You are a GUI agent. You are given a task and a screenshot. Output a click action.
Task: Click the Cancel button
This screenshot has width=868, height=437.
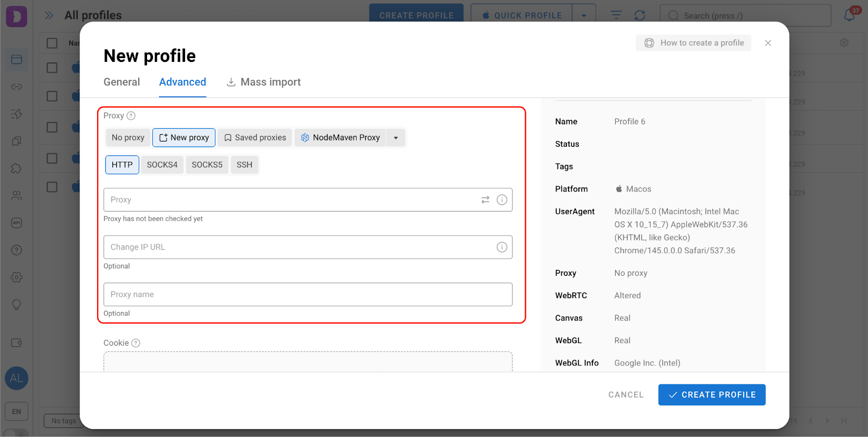click(x=626, y=395)
